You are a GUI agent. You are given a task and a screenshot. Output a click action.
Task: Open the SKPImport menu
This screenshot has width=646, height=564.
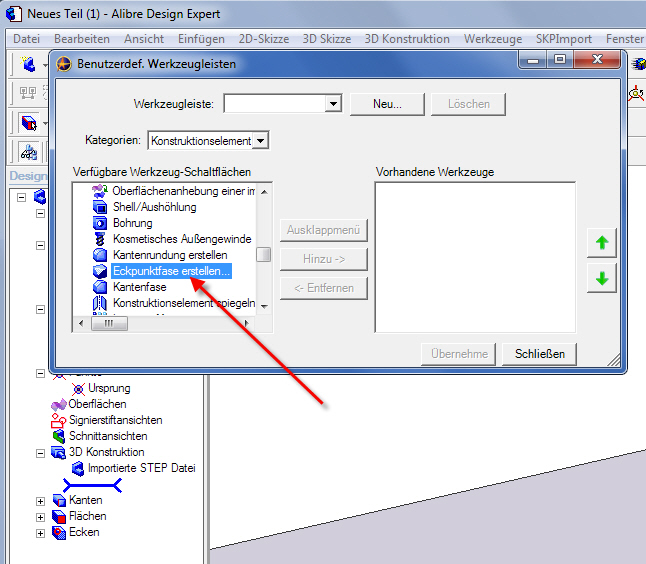(x=564, y=39)
